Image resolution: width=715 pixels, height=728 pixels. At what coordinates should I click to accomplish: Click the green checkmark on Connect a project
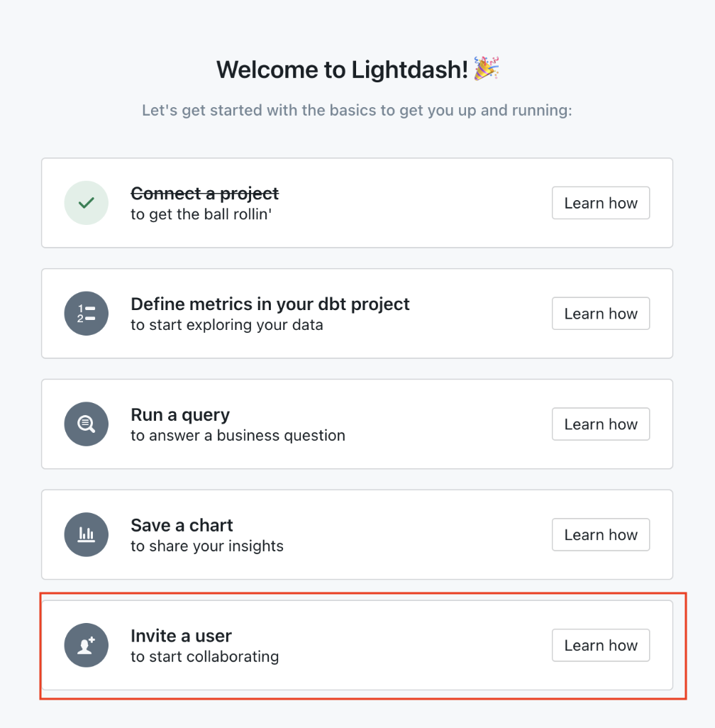point(86,203)
